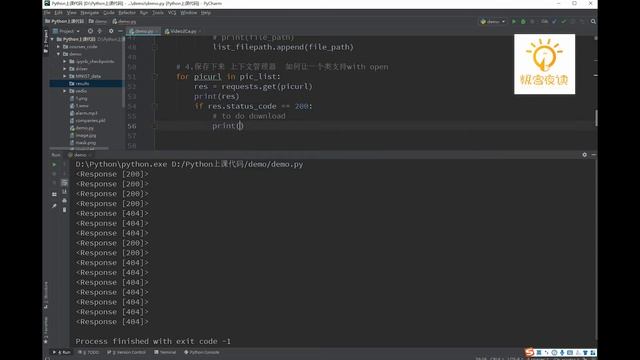The width and height of the screenshot is (640, 360).
Task: Click the print icon in Run panel
Action: [x=64, y=200]
